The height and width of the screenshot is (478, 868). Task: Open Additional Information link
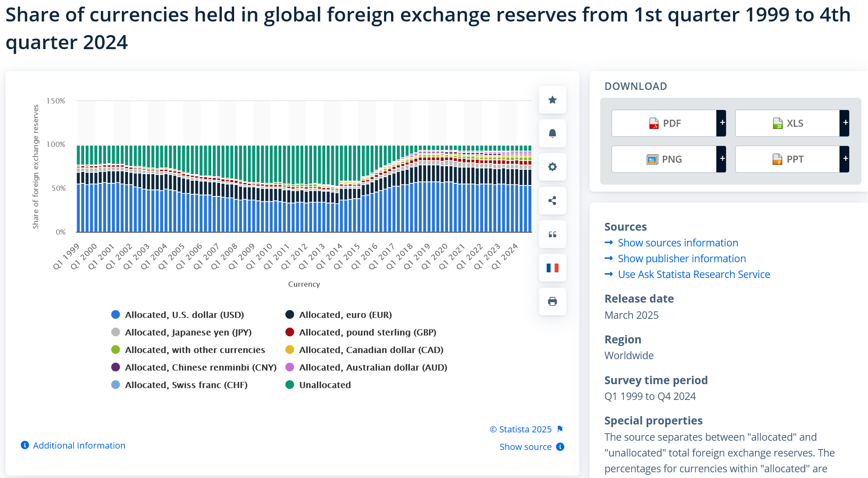click(x=79, y=446)
